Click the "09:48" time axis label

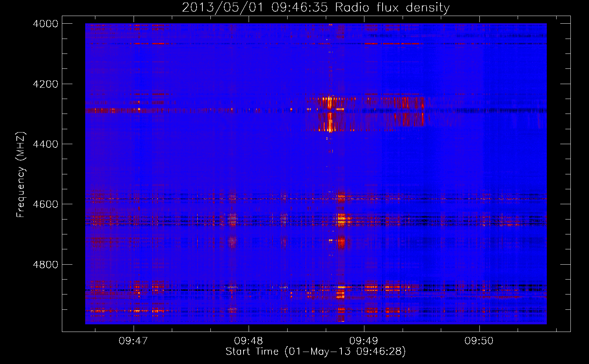tap(249, 341)
